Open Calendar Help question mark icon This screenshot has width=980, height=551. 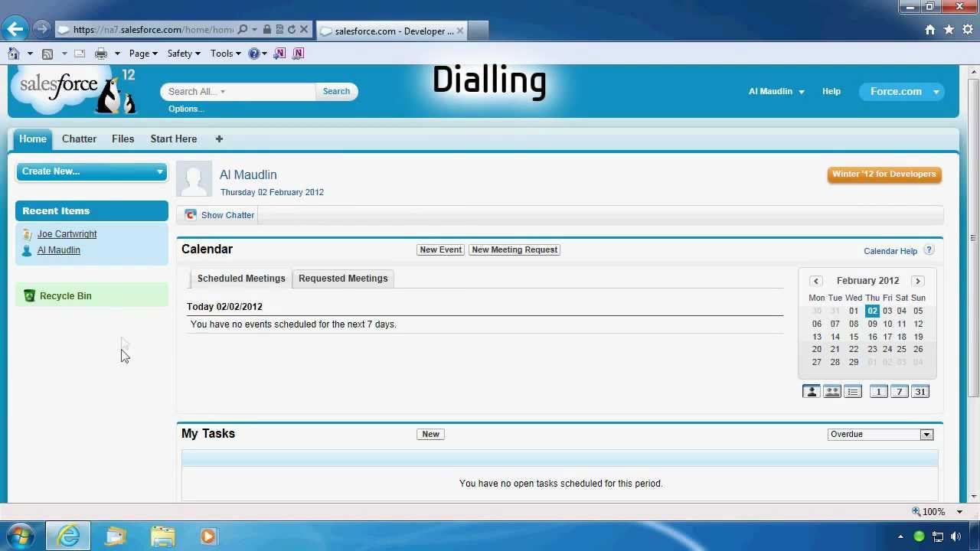pos(929,250)
